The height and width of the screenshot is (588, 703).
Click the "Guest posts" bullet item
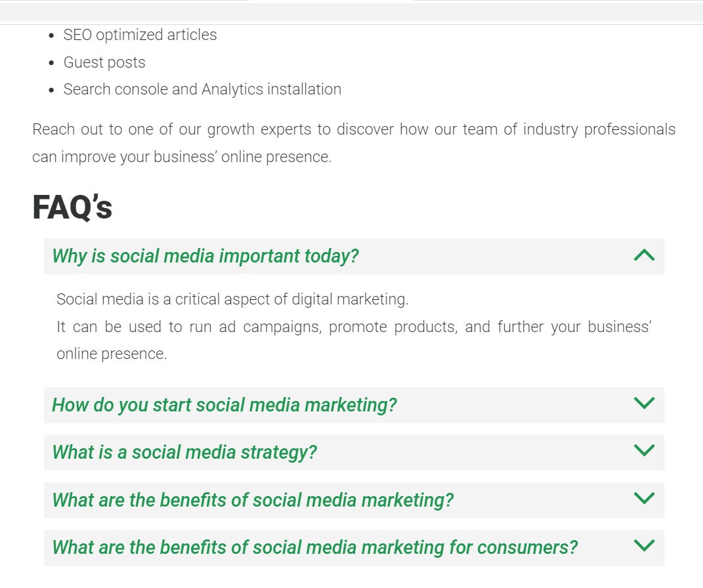tap(104, 62)
